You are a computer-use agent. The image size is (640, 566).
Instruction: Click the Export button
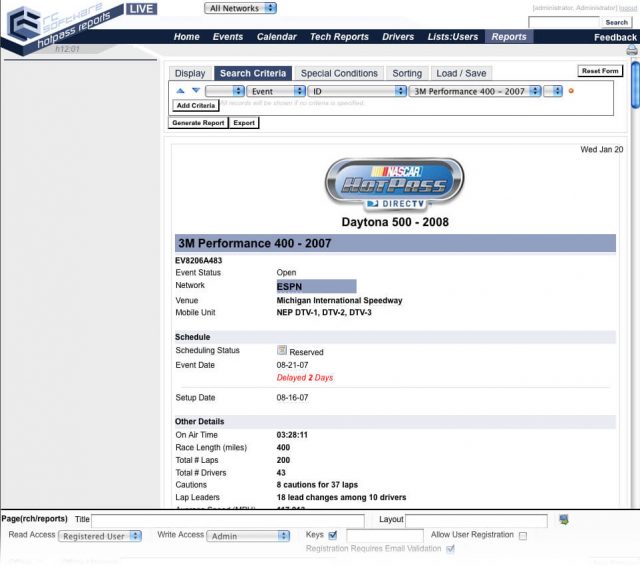244,123
